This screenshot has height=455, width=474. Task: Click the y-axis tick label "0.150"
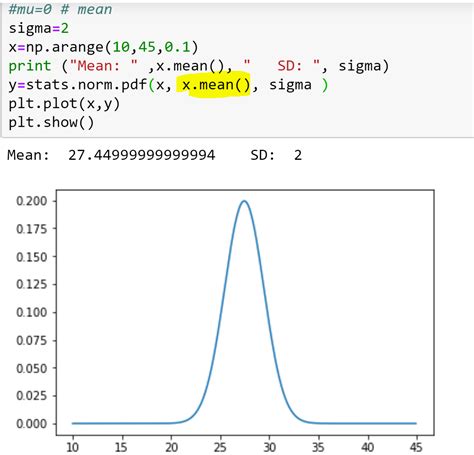[x=32, y=257]
